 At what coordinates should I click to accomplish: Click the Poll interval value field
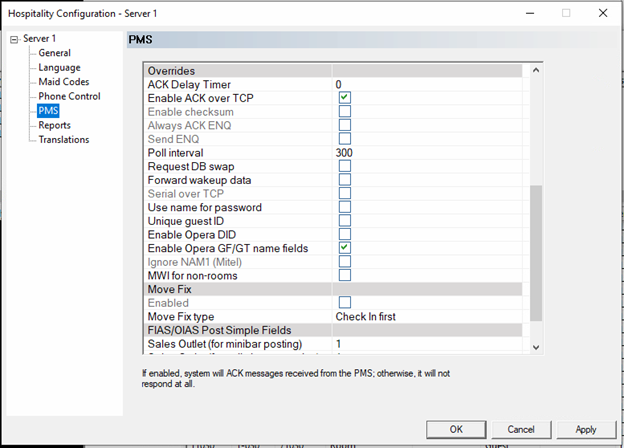428,152
